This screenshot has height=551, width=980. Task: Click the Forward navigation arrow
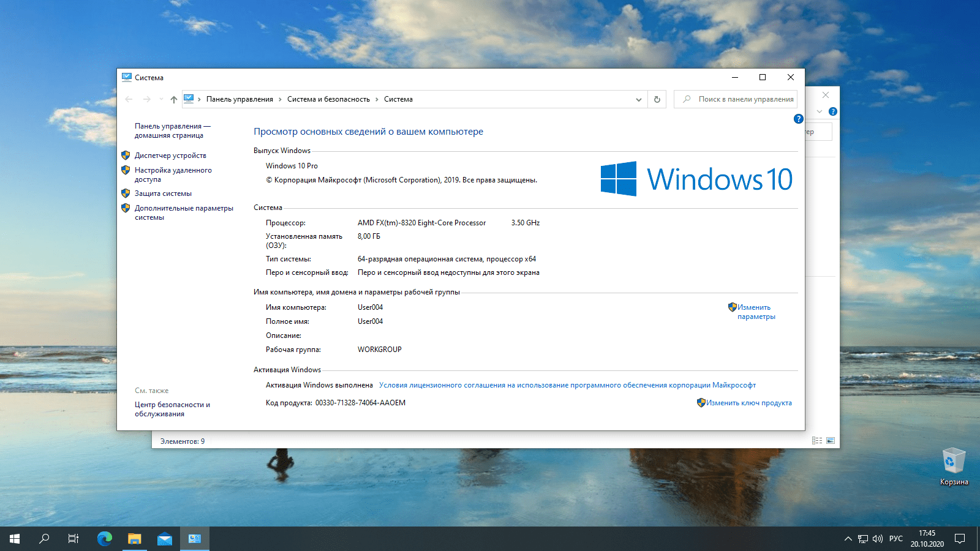coord(147,99)
